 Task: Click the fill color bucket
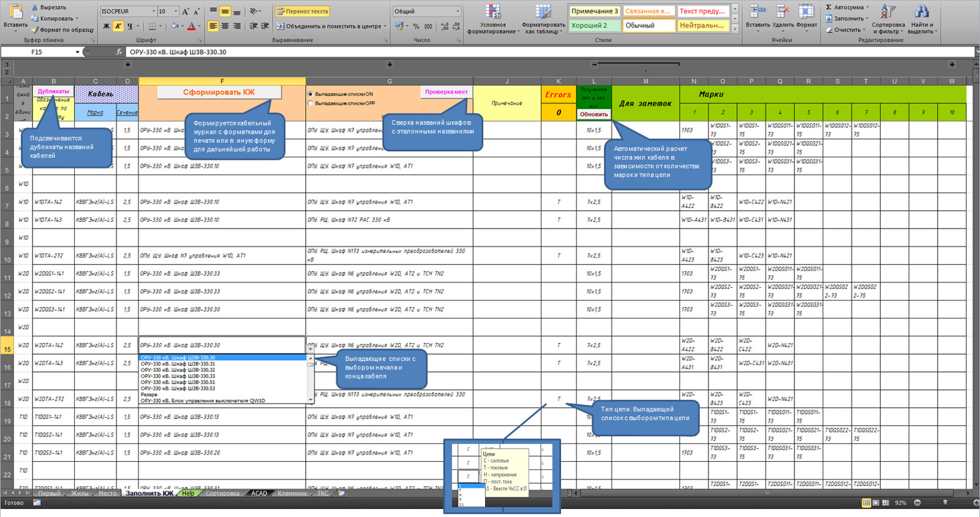click(175, 26)
